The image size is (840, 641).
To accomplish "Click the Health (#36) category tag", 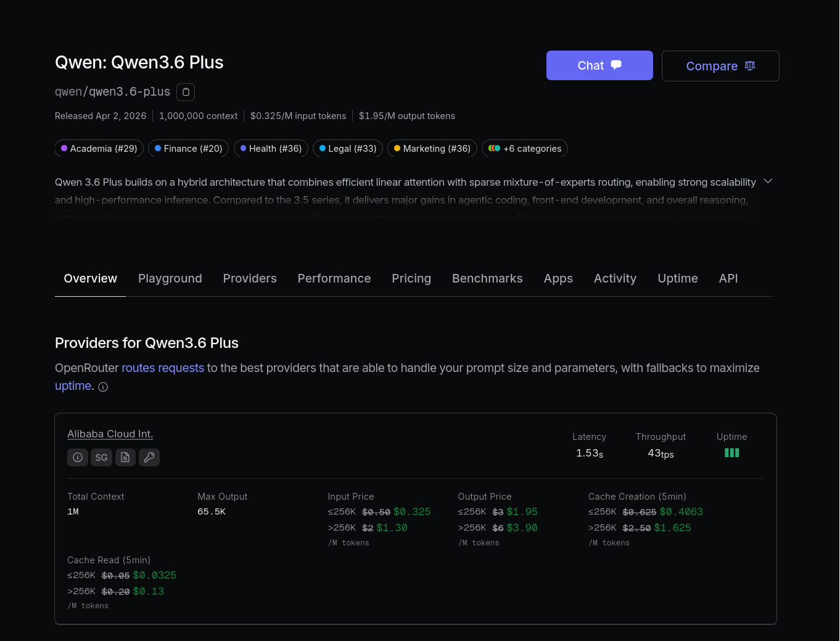I will [271, 149].
